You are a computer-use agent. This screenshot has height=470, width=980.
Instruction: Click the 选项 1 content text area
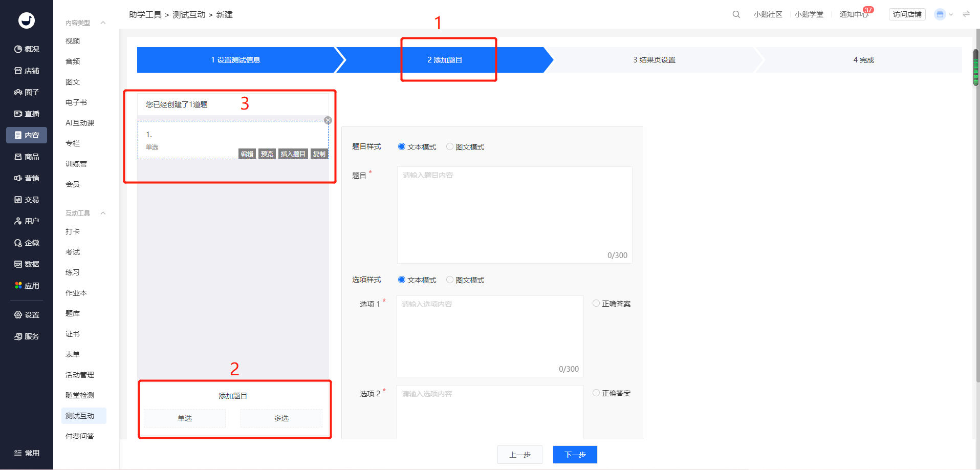click(x=490, y=336)
